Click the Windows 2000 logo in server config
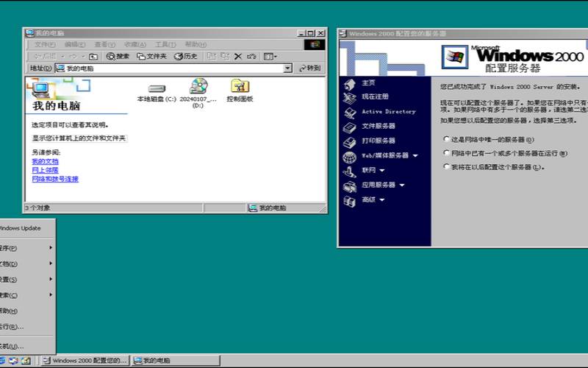 click(x=455, y=57)
